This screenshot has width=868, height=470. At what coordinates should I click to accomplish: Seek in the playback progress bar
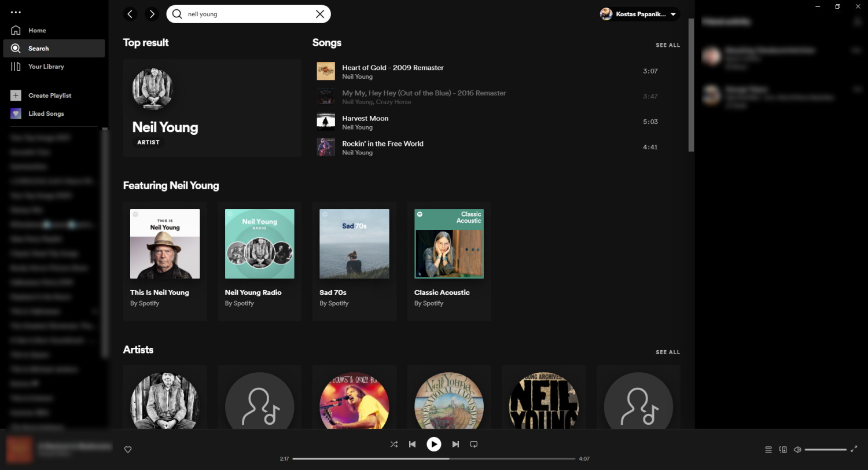click(x=434, y=458)
